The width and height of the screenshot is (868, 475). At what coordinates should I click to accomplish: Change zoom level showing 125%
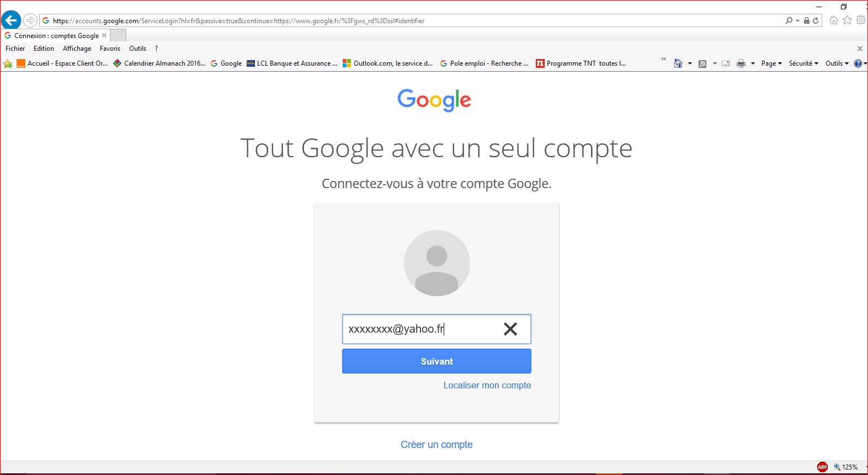(x=846, y=467)
